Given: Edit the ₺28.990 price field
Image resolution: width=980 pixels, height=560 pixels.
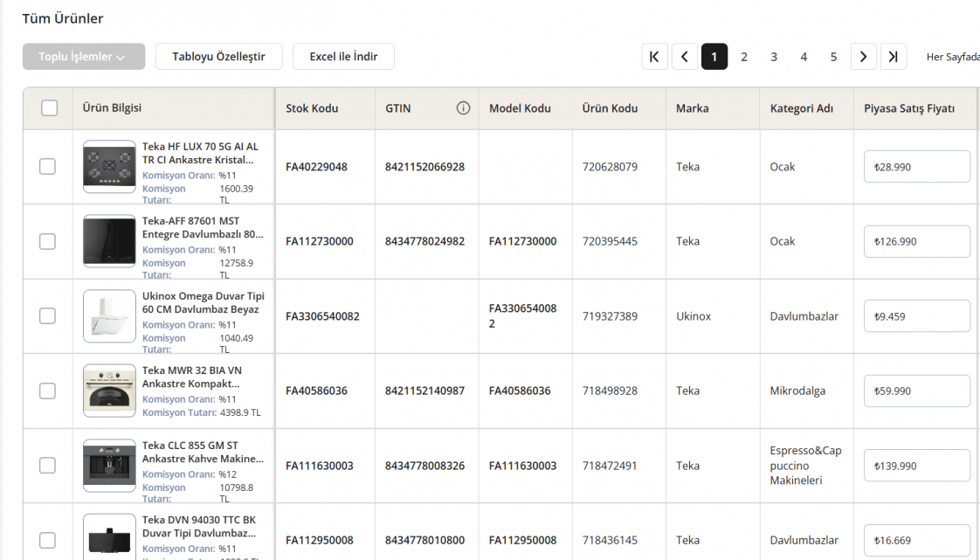Looking at the screenshot, I should 916,166.
